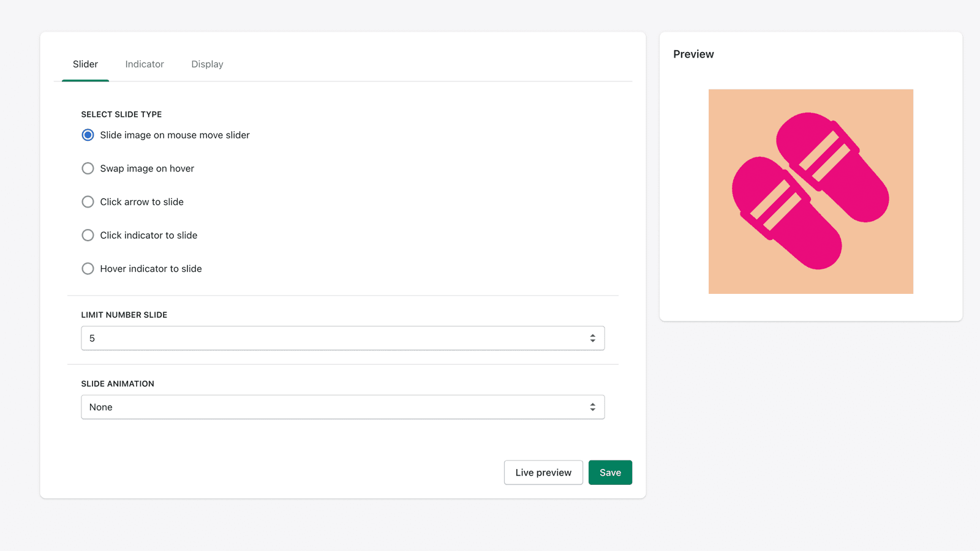Open the Display tab
Viewport: 980px width, 551px height.
[x=206, y=64]
